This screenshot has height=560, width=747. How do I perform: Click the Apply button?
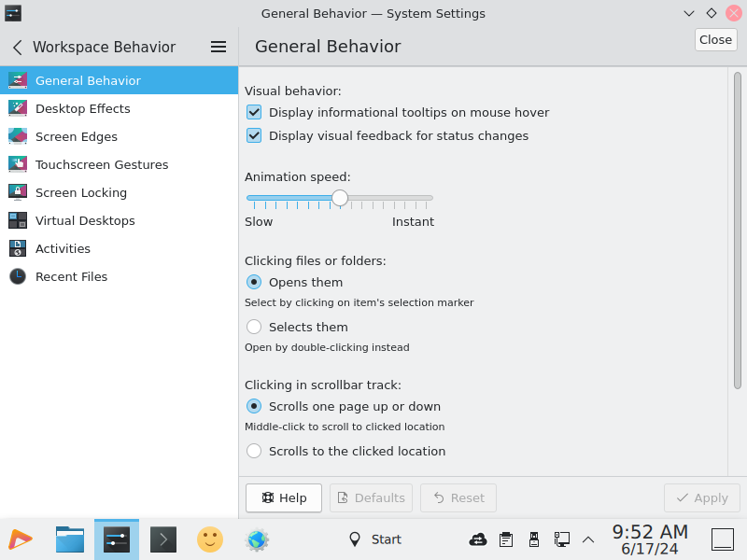(702, 498)
